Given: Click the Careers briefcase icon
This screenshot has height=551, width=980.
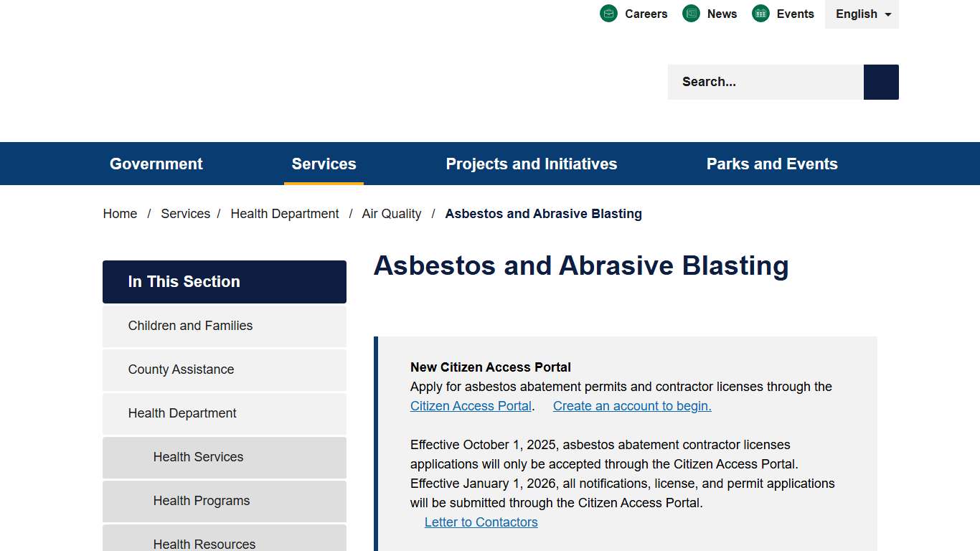Looking at the screenshot, I should click(608, 13).
